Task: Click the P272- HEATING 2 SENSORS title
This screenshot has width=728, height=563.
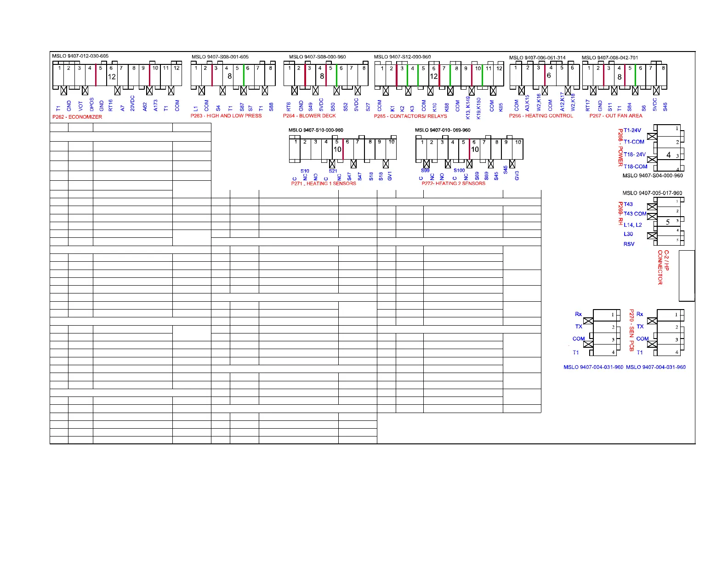Action: pos(454,184)
